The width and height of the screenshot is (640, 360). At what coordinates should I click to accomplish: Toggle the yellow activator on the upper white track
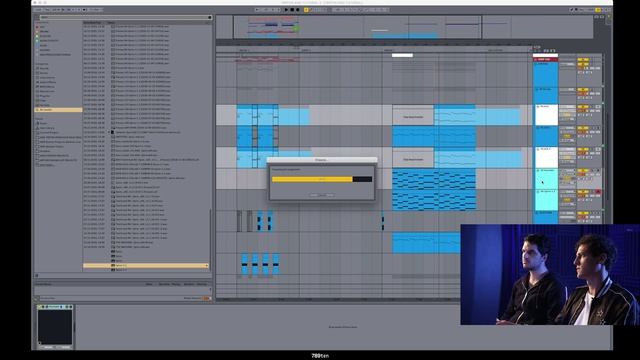[x=583, y=107]
